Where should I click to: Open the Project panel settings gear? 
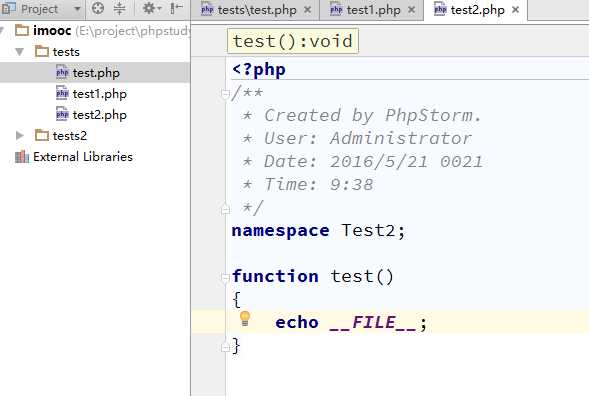151,8
